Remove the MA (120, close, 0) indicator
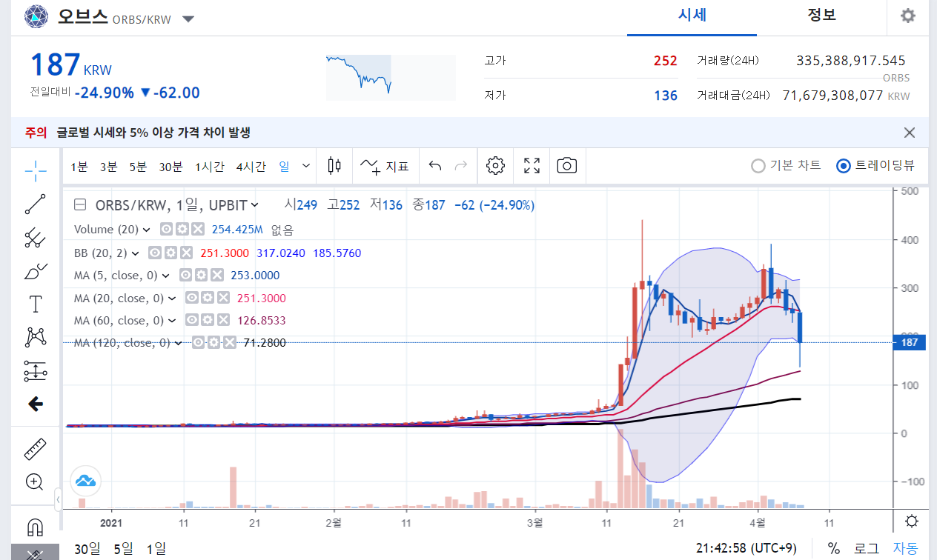Screen dimensions: 937x560 230,342
